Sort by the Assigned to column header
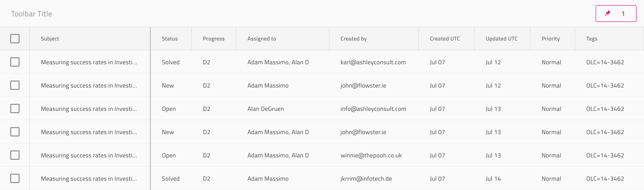644x190 pixels. coord(262,39)
